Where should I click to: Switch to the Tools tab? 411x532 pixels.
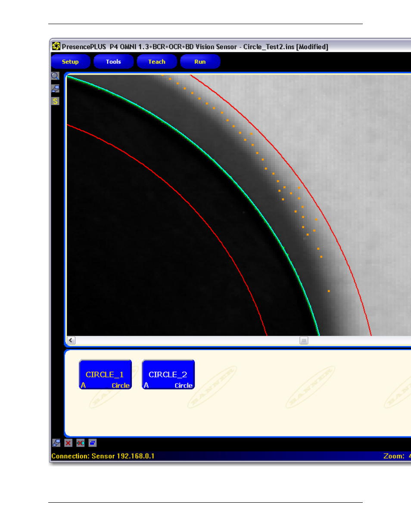point(113,62)
